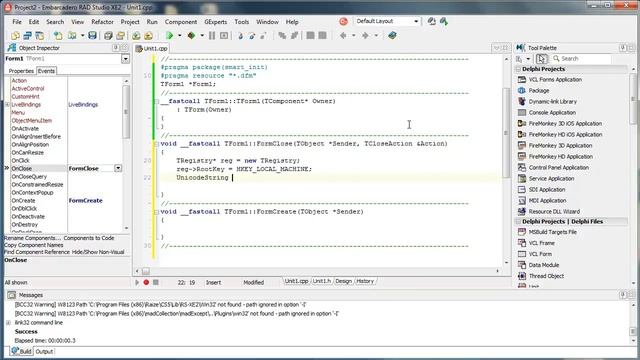
Task: Collapse the FormCreate function code fold
Action: [x=156, y=212]
